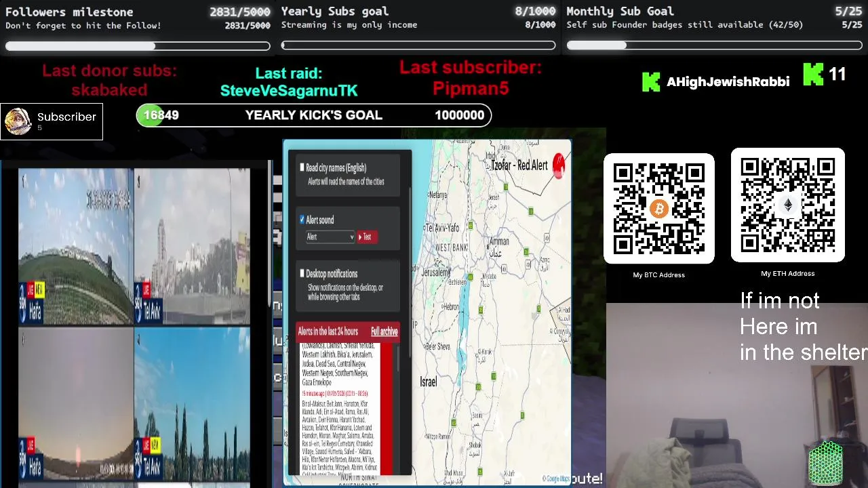Click the 'Tzofar - Red Alert' title text
Image resolution: width=868 pixels, height=488 pixels.
click(519, 165)
